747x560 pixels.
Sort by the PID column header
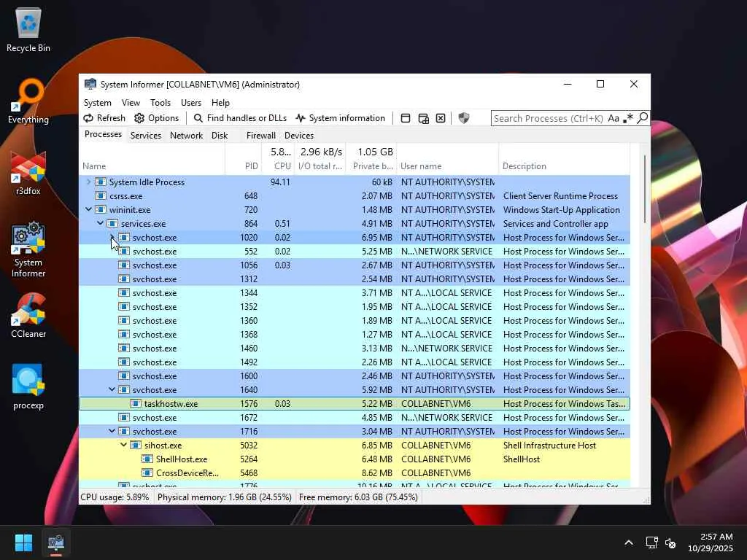click(x=244, y=160)
